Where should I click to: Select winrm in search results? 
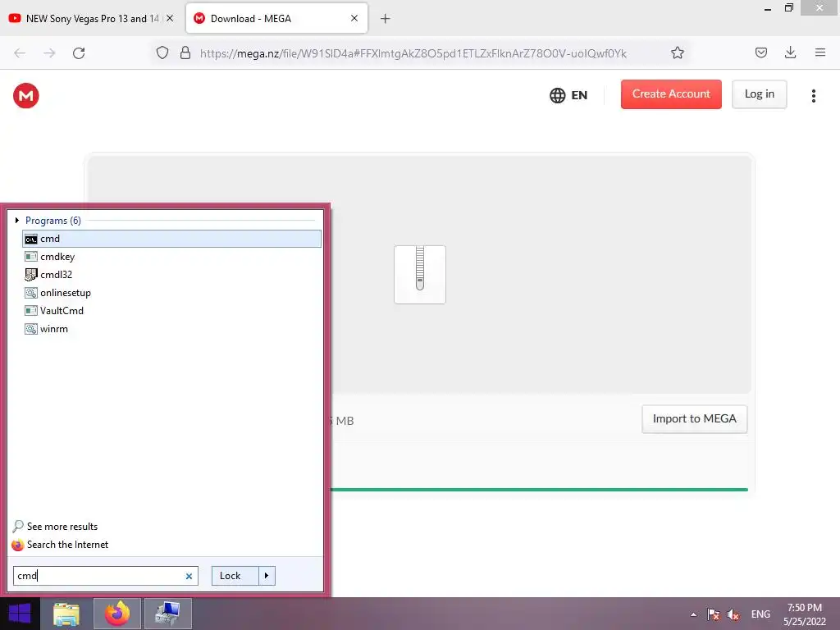pos(171,329)
